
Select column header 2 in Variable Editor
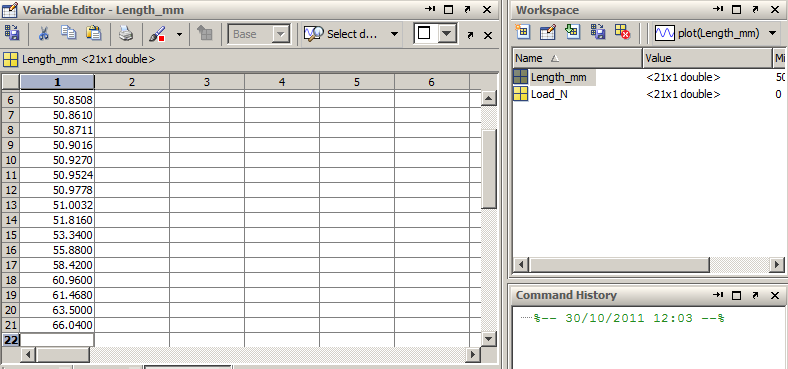[x=132, y=82]
